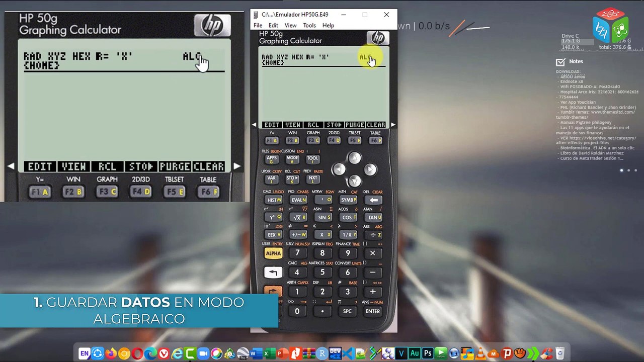Click the down arrow key on emulator keypad

coord(355,180)
